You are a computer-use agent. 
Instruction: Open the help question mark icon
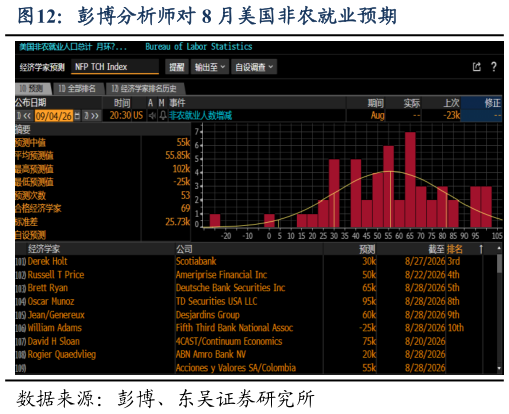click(494, 67)
